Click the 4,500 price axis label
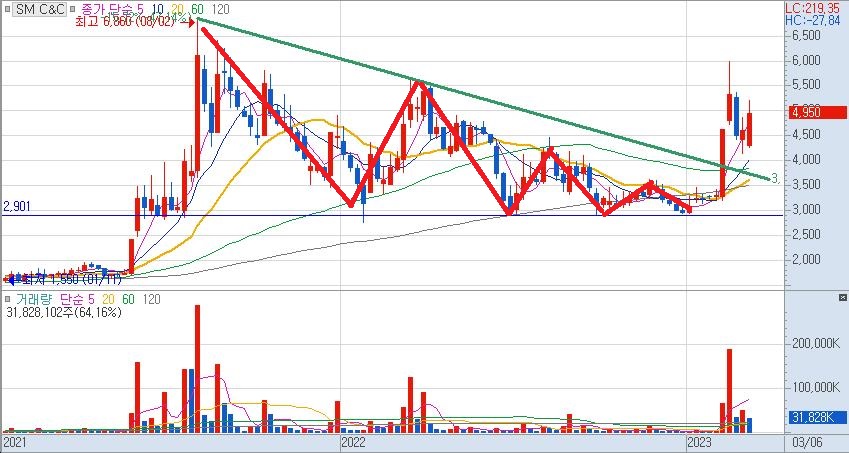 click(x=805, y=135)
